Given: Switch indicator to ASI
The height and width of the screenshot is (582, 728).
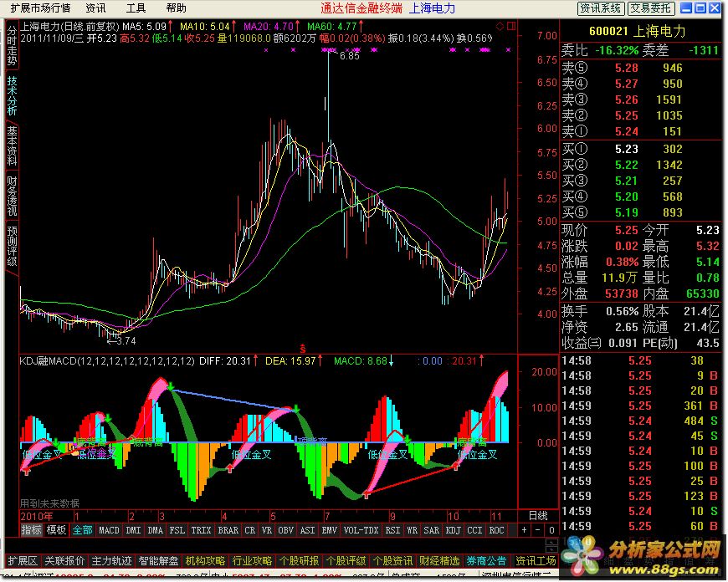Looking at the screenshot, I should pos(307,530).
